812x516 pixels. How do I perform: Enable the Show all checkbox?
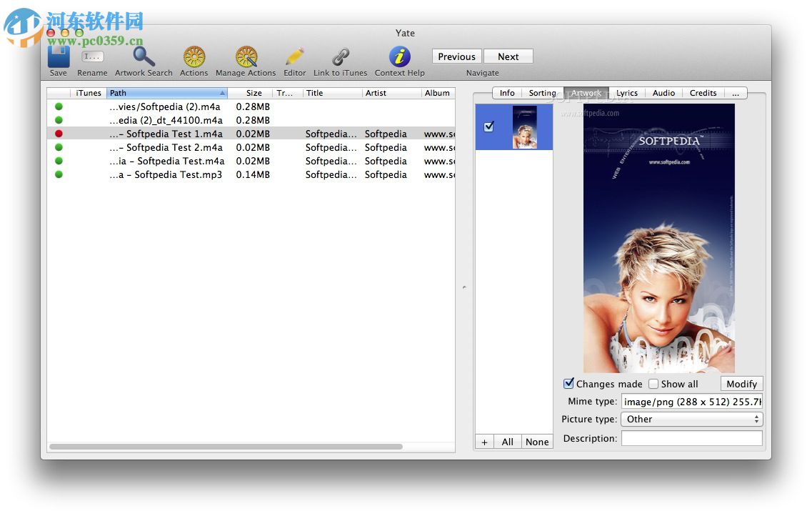(653, 384)
